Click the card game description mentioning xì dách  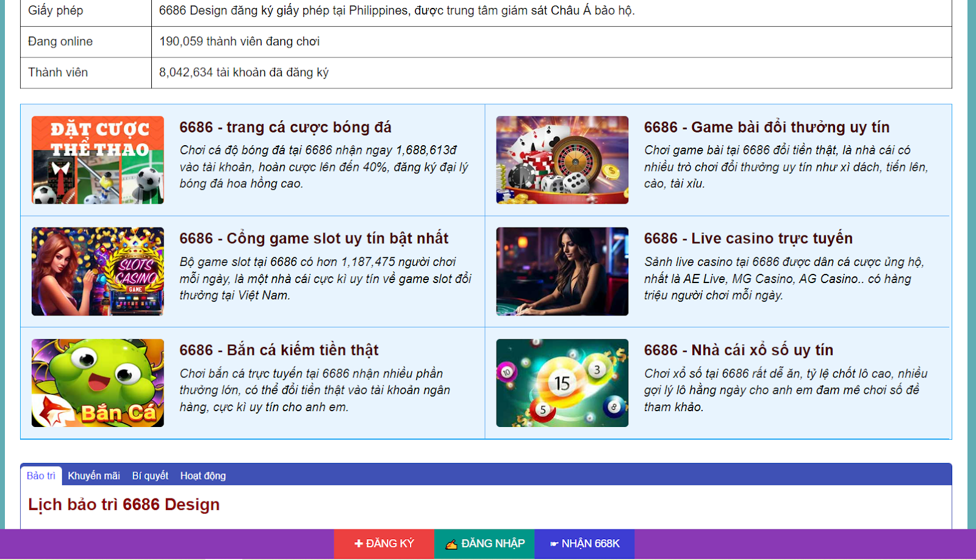786,167
